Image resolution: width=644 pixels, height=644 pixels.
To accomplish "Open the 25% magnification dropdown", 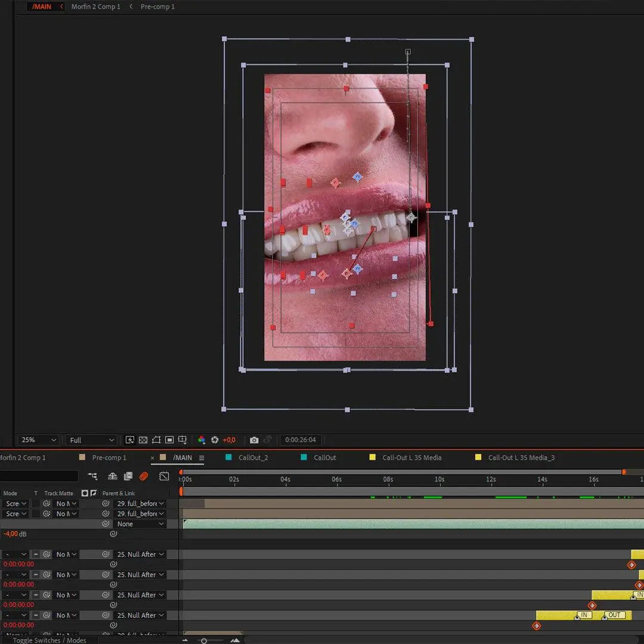I will 36,440.
